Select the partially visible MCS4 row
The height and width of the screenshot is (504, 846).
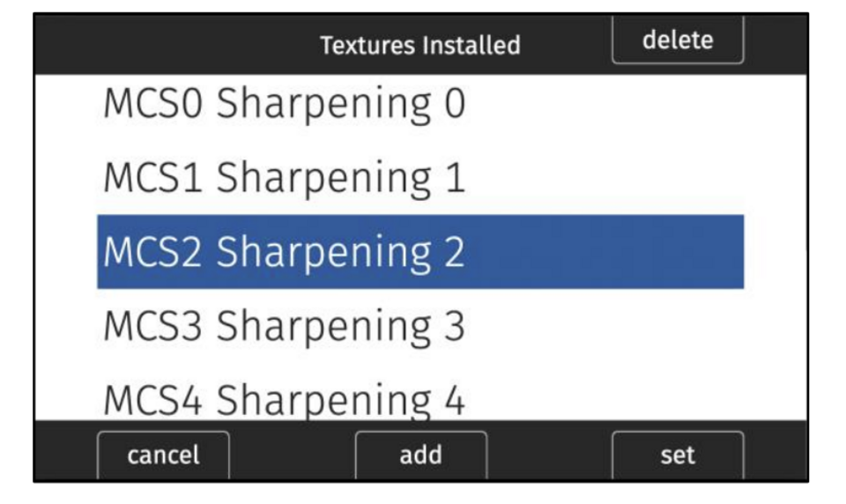click(284, 400)
